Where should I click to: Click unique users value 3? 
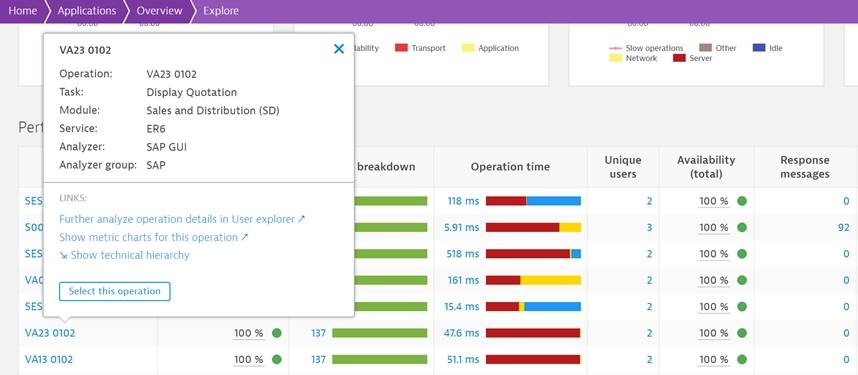(x=649, y=227)
